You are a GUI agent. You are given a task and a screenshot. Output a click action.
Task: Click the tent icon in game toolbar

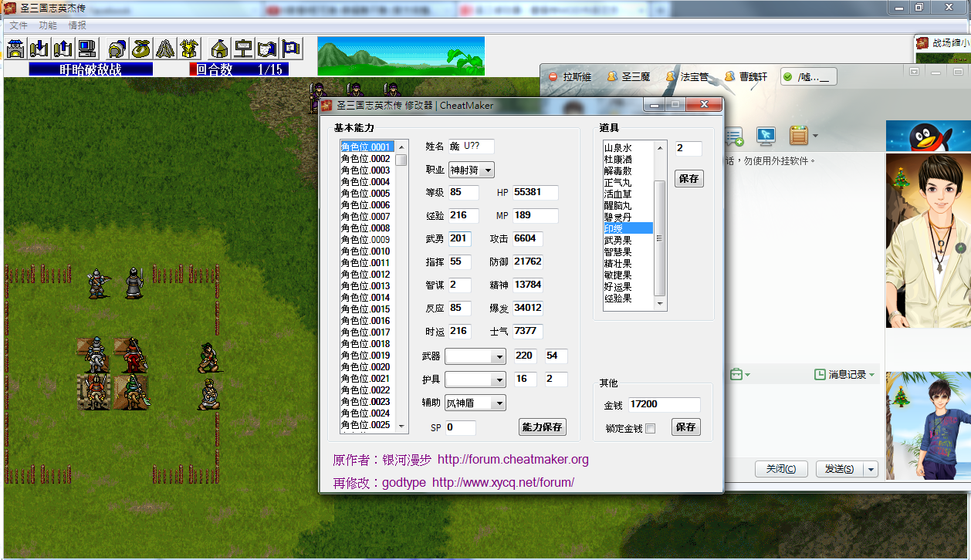(x=220, y=49)
